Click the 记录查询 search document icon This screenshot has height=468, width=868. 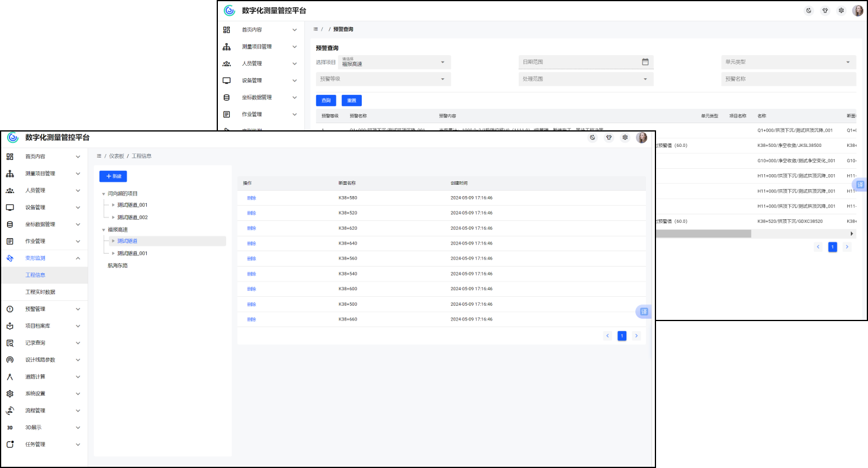(10, 343)
